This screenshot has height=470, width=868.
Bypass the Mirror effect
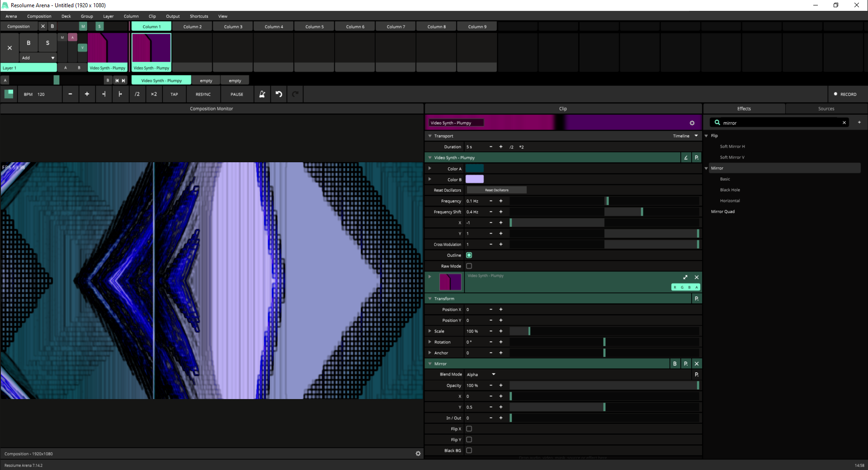tap(675, 364)
